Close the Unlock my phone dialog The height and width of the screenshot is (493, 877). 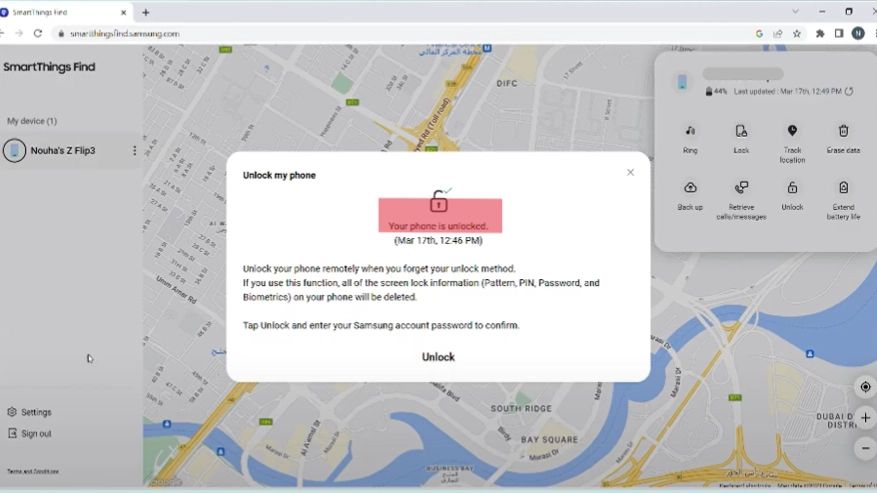tap(630, 172)
